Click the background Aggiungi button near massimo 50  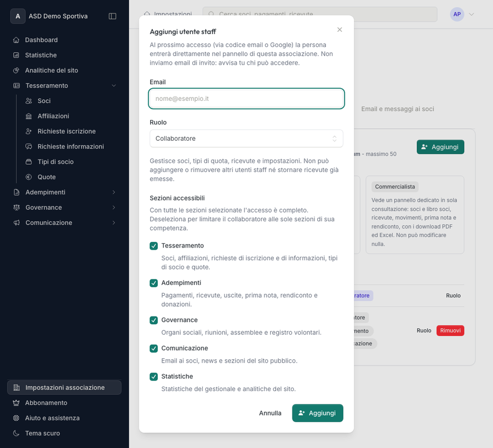(x=440, y=147)
